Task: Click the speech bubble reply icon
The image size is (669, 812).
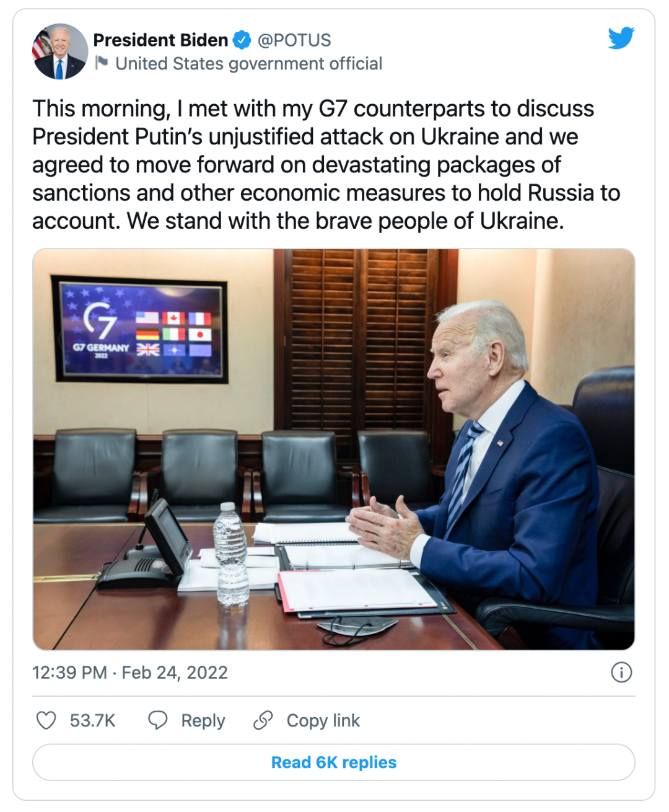Action: 158,720
